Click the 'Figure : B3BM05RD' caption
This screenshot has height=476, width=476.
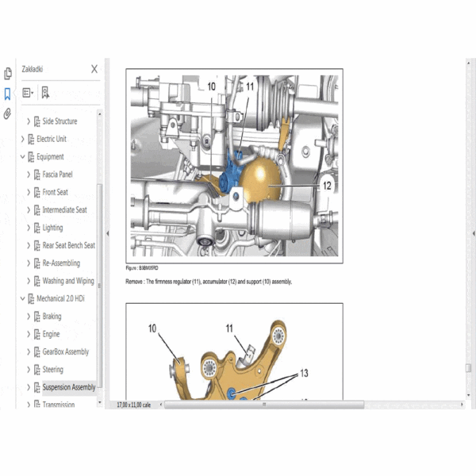point(142,268)
